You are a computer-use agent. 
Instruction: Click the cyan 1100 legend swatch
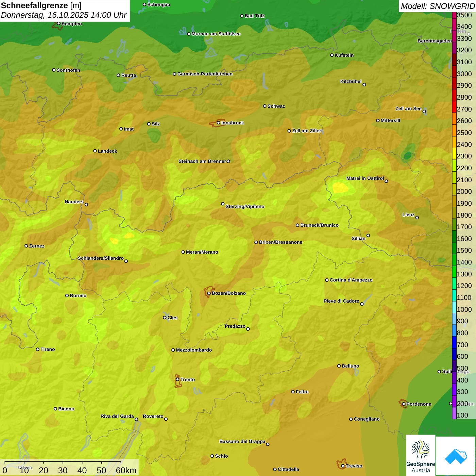point(454,295)
